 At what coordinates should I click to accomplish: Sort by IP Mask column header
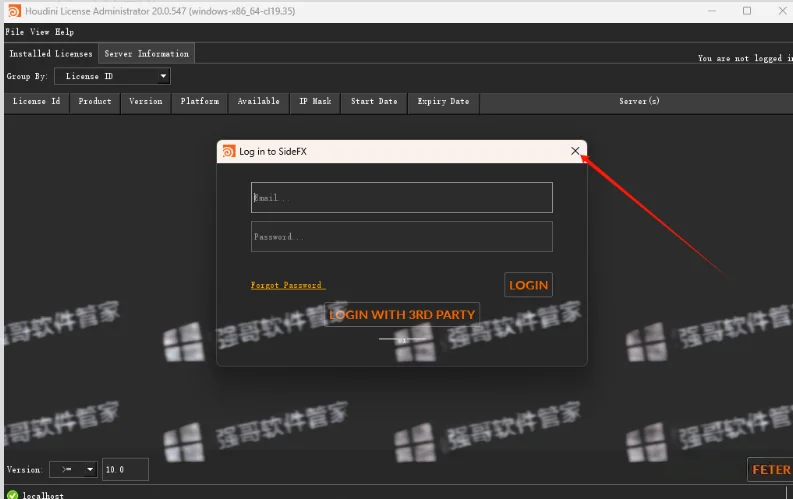point(315,102)
